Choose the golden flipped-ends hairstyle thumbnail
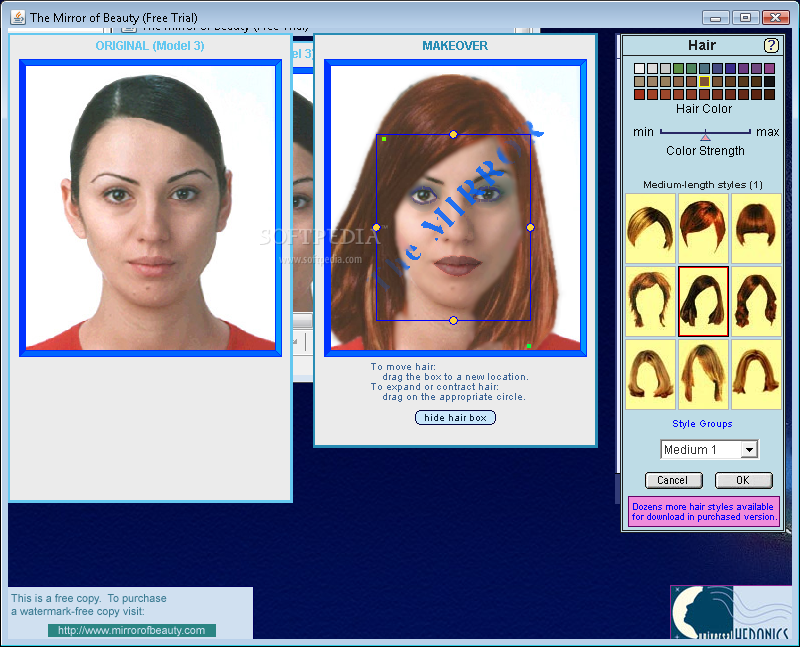800x647 pixels. pyautogui.click(x=756, y=375)
